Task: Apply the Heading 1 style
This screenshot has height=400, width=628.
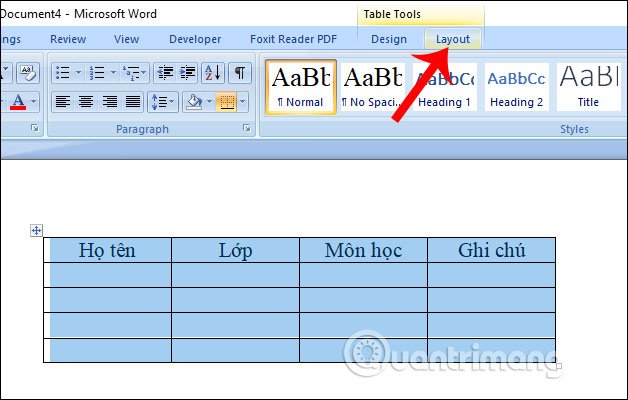Action: tap(445, 87)
